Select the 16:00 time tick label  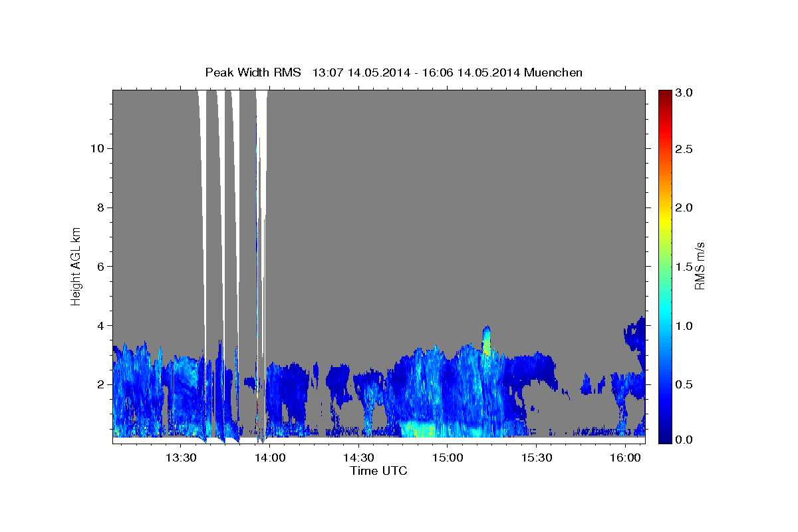coord(625,458)
